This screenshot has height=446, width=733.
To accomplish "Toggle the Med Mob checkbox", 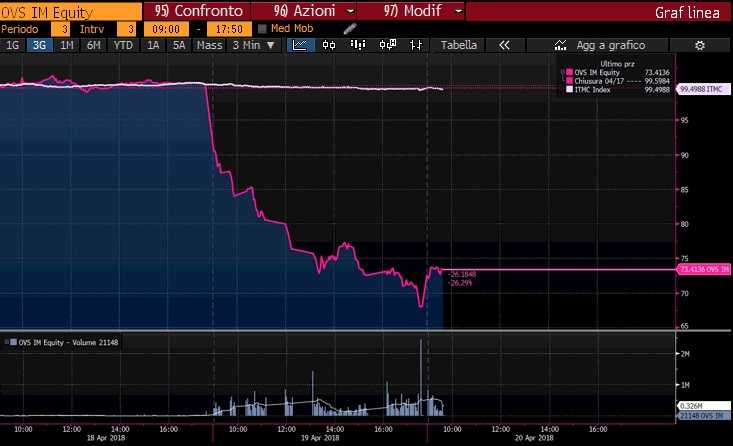I will pos(262,29).
